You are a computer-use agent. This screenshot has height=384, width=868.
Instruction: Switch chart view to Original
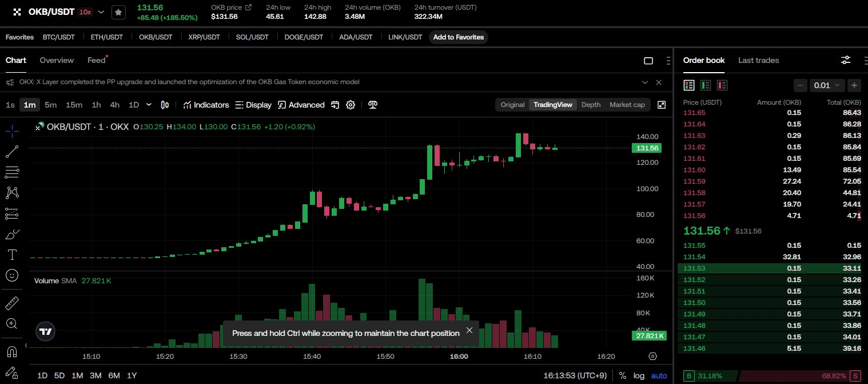coord(512,105)
